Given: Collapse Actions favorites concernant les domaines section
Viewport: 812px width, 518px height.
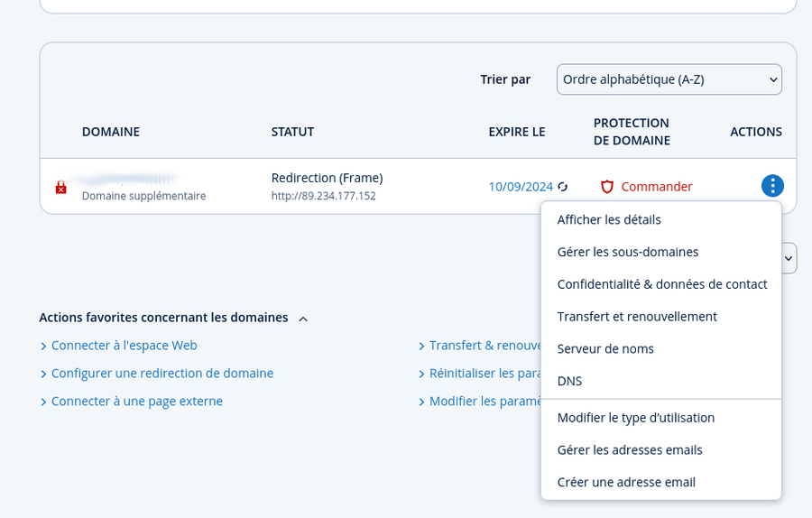Looking at the screenshot, I should pyautogui.click(x=303, y=319).
